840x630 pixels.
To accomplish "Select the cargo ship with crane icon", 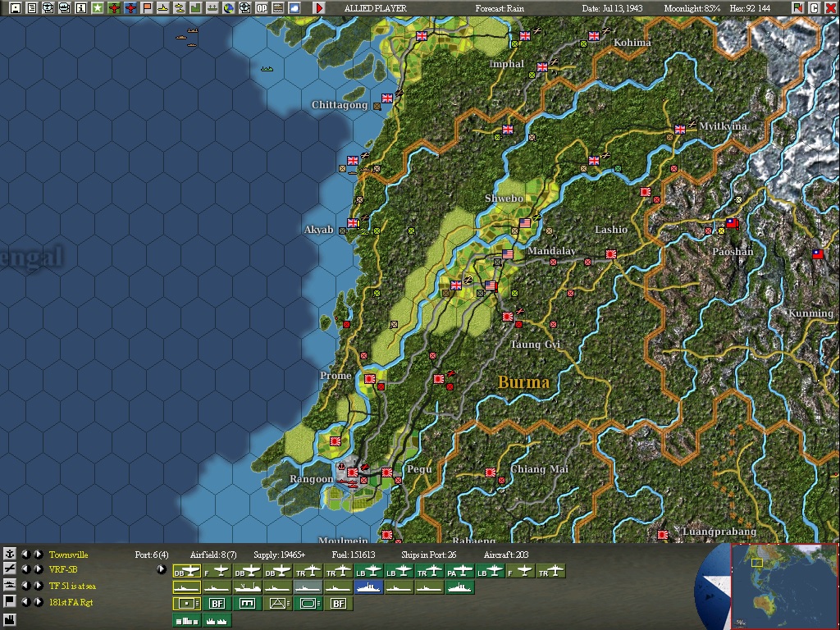I will point(248,587).
